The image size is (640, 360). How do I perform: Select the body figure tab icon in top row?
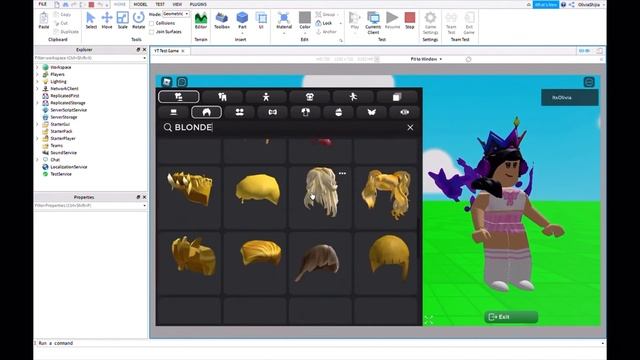tap(266, 97)
